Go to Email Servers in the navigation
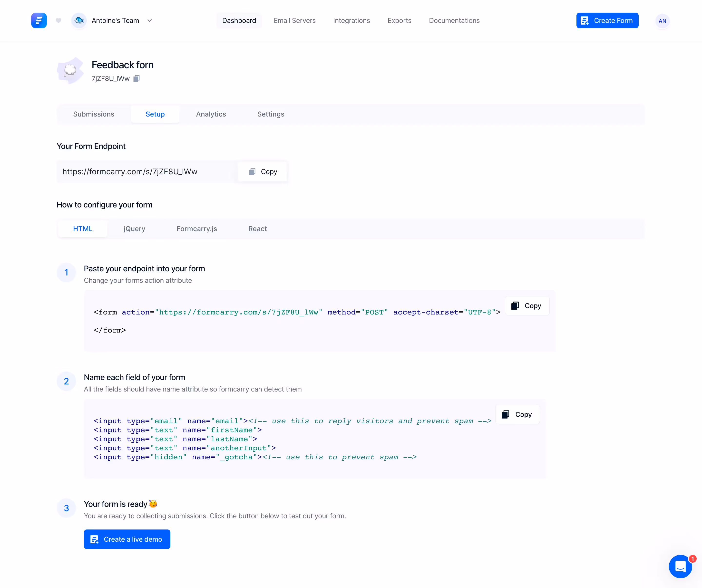The width and height of the screenshot is (702, 588). tap(294, 20)
